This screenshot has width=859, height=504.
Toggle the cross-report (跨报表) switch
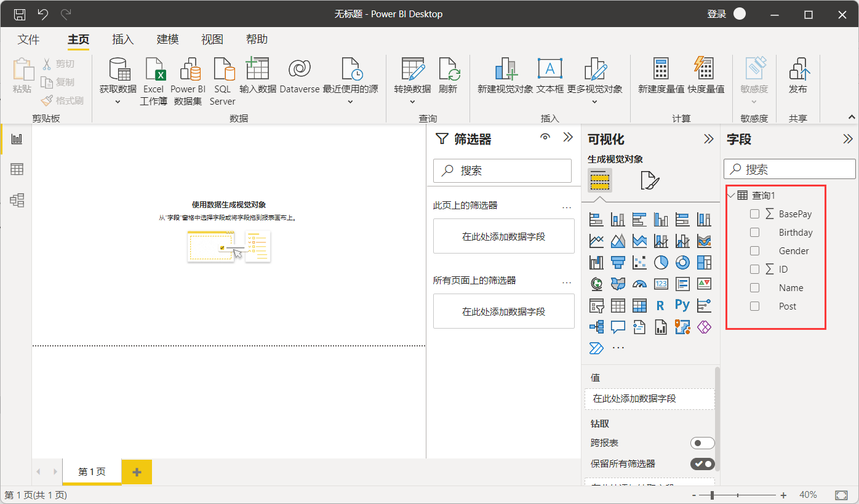(702, 443)
